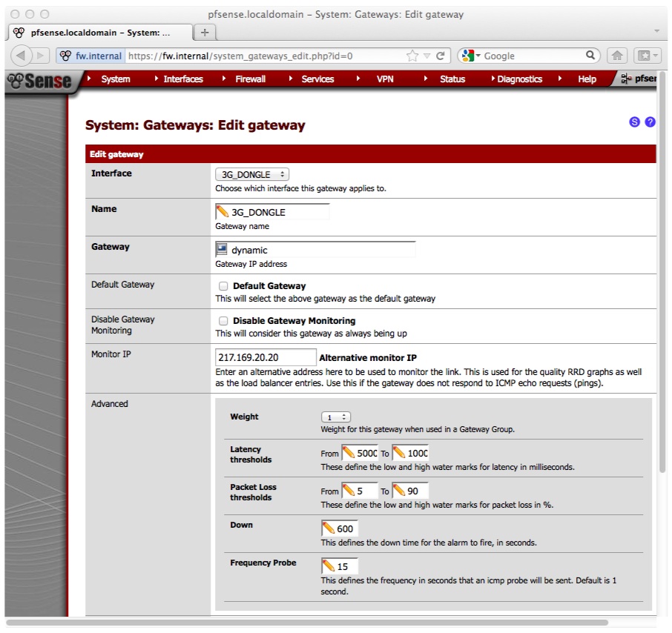This screenshot has width=672, height=633.
Task: Click the blue S status icon
Action: [634, 122]
